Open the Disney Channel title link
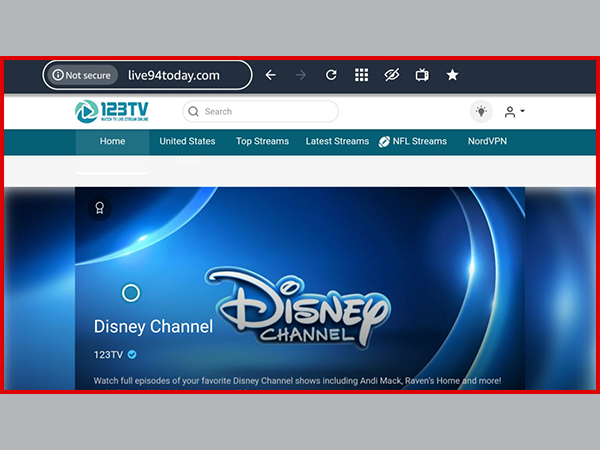Screen dimensions: 600x450 click(x=153, y=326)
